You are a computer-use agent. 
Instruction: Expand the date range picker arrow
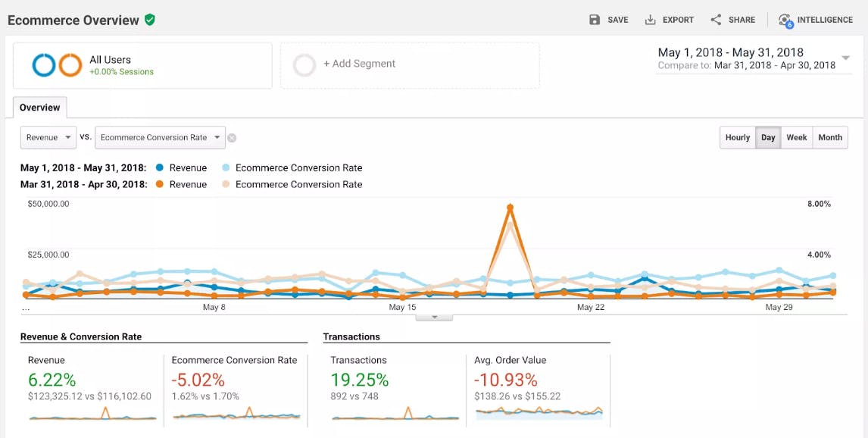[845, 58]
